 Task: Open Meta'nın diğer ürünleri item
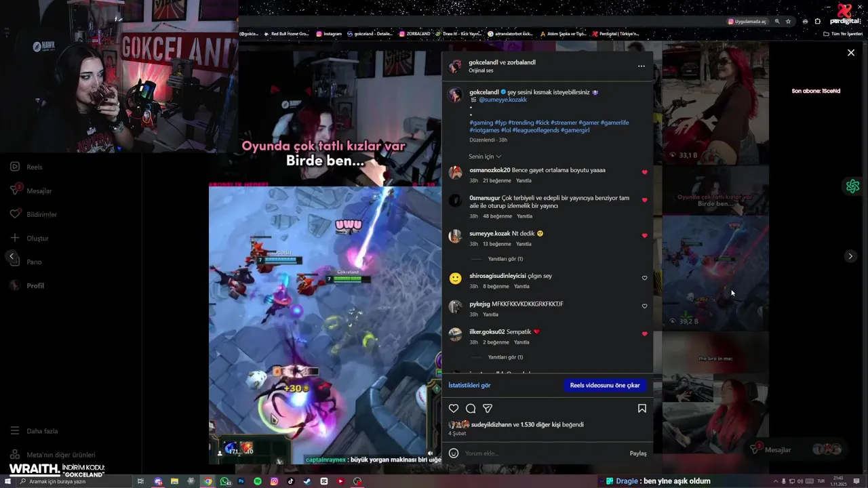coord(53,455)
